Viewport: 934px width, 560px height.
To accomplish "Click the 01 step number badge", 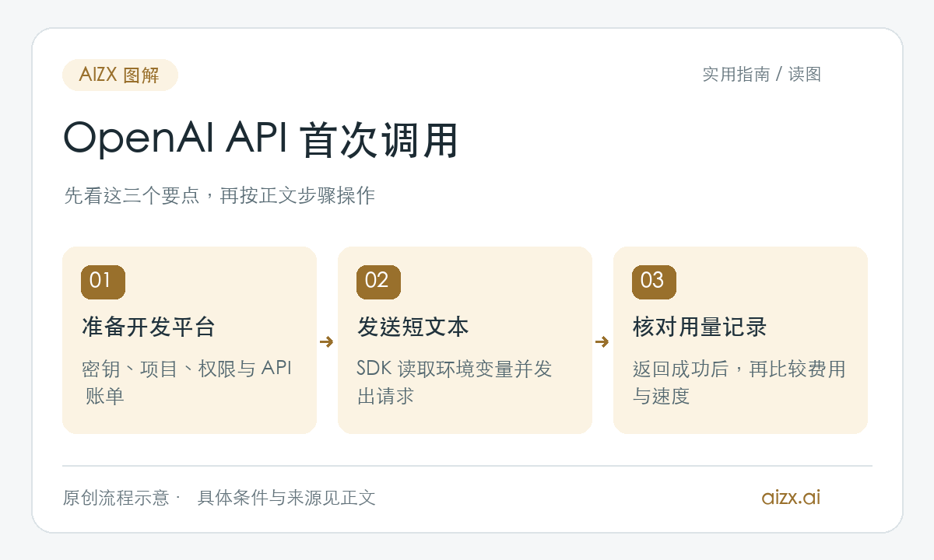I will tap(103, 282).
